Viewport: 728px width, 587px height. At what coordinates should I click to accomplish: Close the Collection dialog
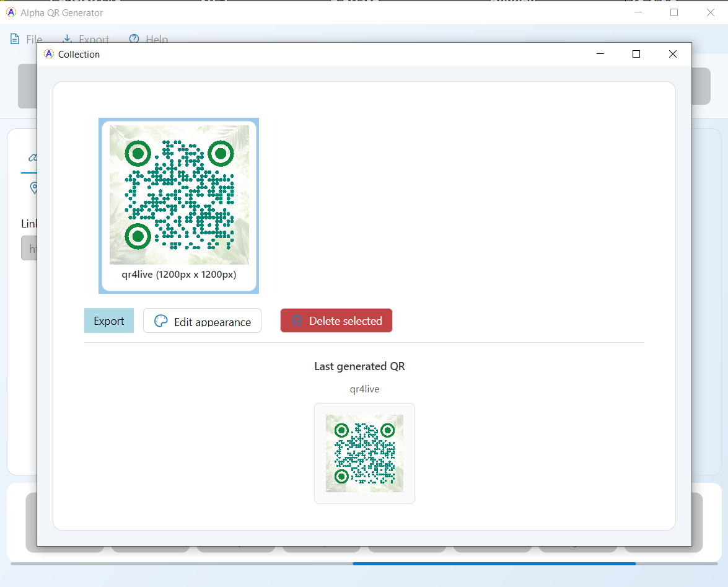tap(672, 54)
